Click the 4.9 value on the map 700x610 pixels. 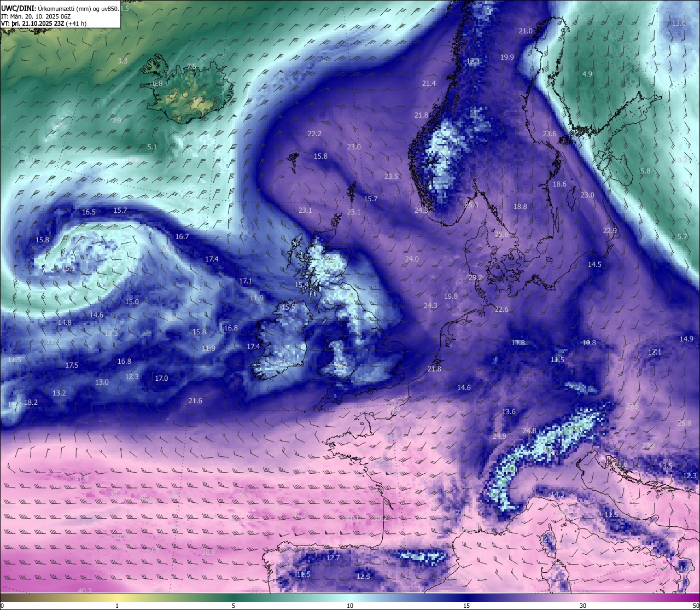click(587, 74)
